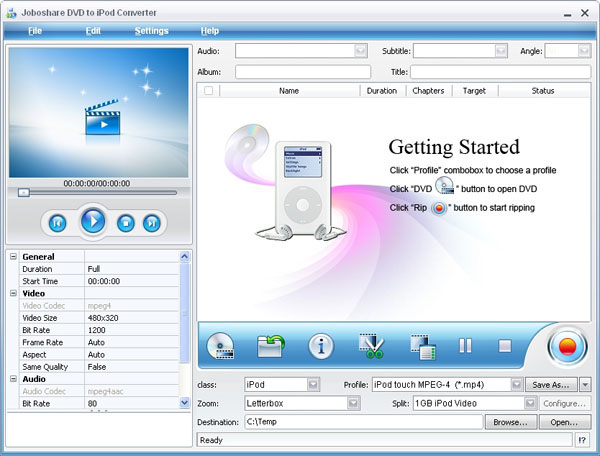
Task: Click the Open... destination button
Action: [564, 422]
